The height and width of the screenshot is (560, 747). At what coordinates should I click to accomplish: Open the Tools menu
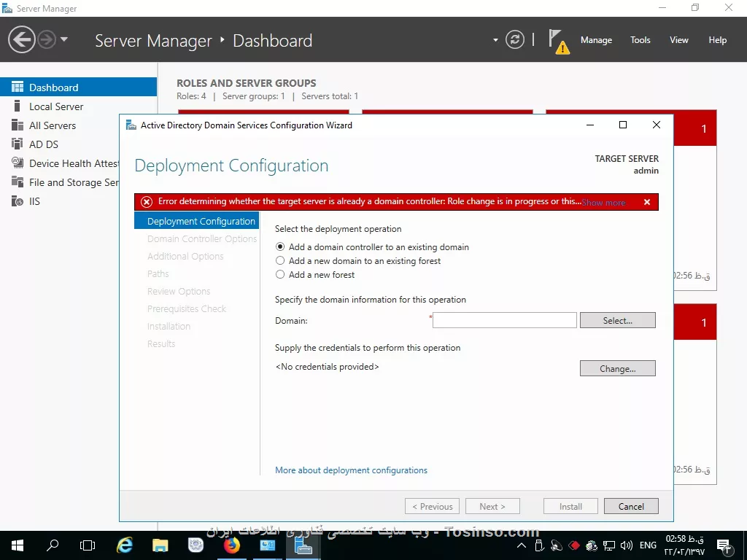coord(640,40)
